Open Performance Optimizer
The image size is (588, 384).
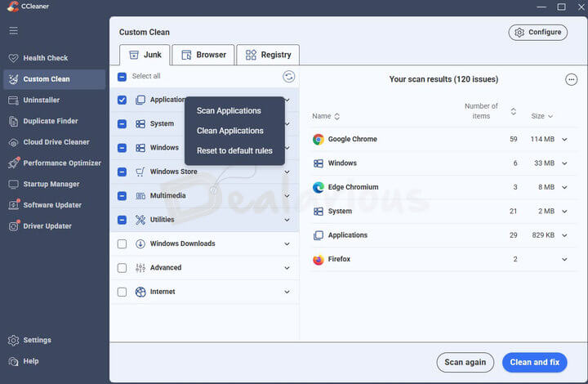[x=55, y=163]
